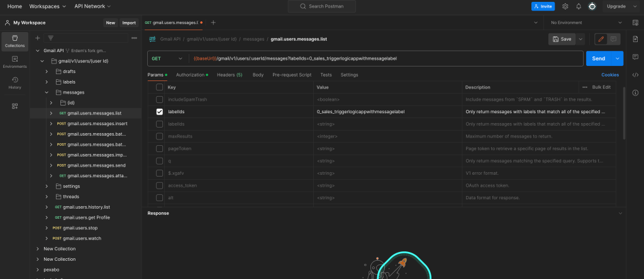Viewport: 644px width, 279px height.
Task: Open the Environments sidebar tab
Action: click(15, 62)
